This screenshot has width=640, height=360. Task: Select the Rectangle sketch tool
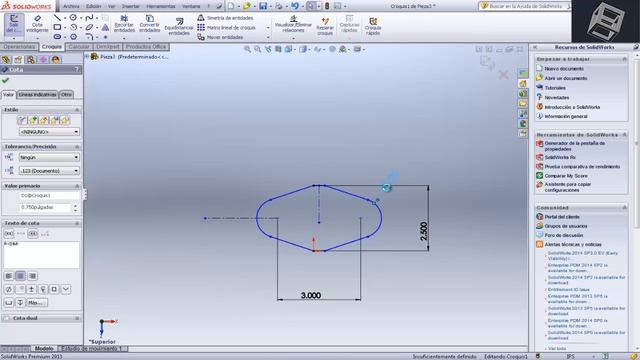[57, 27]
